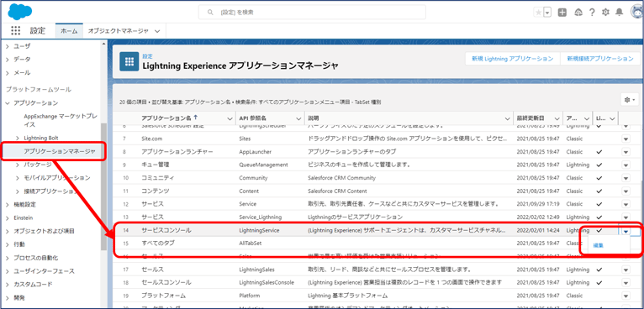Open row actions arrow for プラットフォーム
The width and height of the screenshot is (644, 309).
point(626,296)
